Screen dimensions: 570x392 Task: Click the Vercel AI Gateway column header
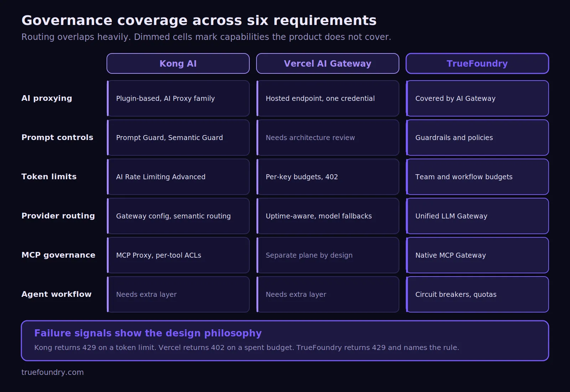[328, 63]
